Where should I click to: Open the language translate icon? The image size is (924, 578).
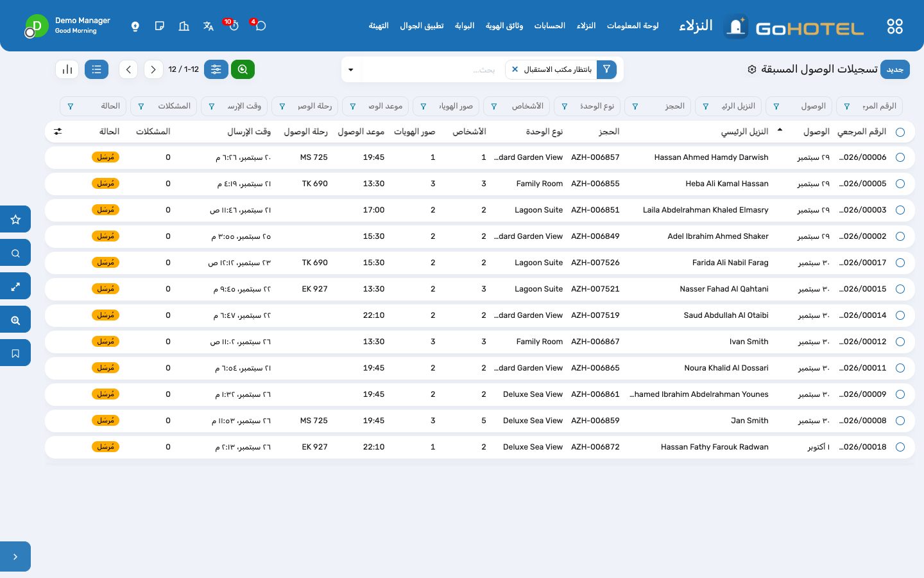[x=208, y=26]
